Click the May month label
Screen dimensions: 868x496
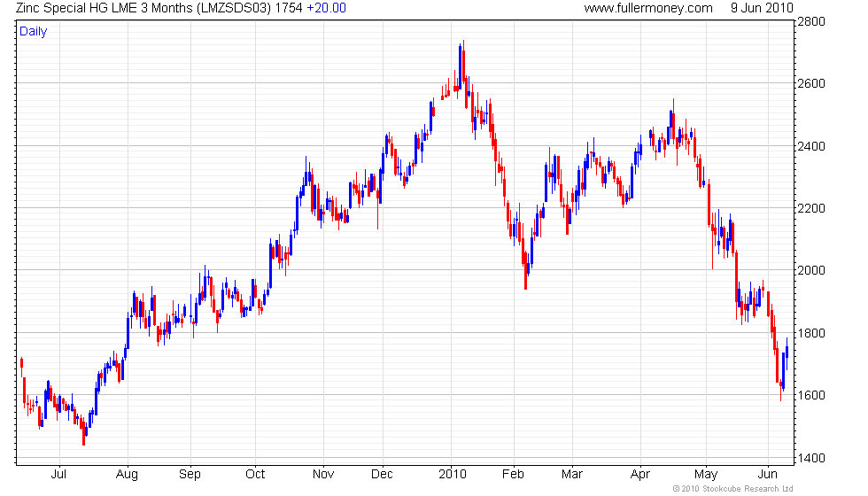click(706, 475)
